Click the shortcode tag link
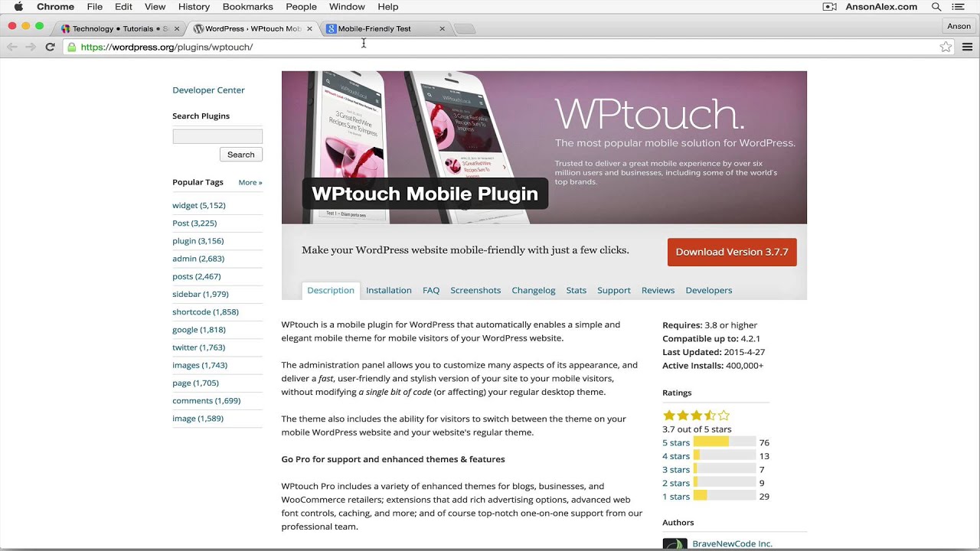 pyautogui.click(x=205, y=311)
